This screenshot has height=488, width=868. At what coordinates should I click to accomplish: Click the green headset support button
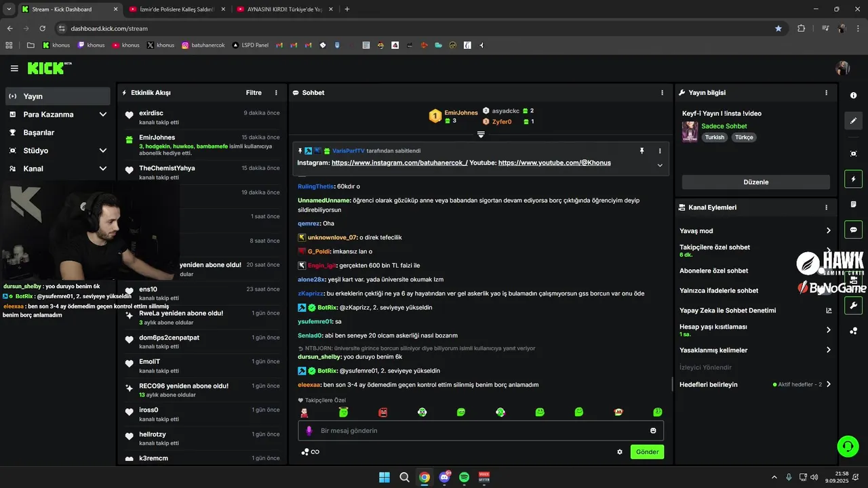click(x=848, y=446)
